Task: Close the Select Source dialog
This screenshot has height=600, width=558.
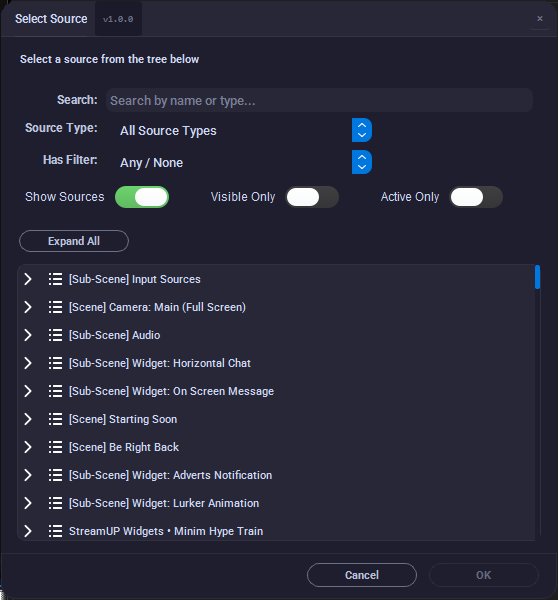Action: pos(540,18)
